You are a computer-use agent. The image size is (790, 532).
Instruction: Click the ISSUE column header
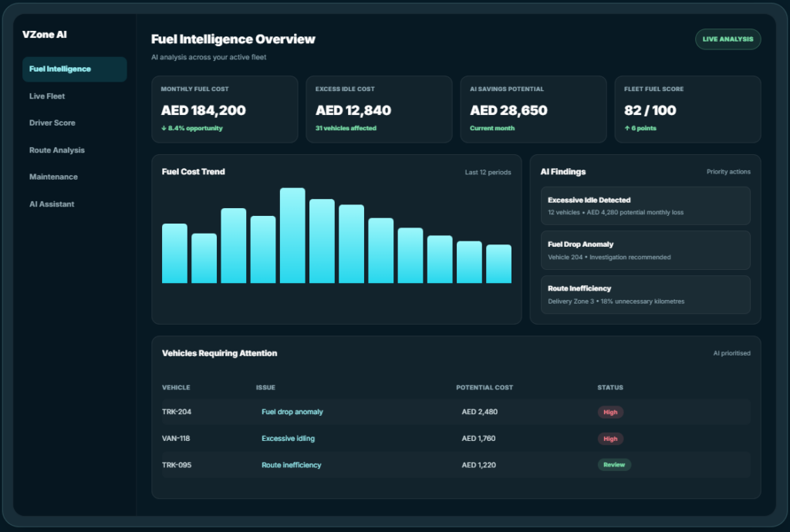click(x=265, y=388)
